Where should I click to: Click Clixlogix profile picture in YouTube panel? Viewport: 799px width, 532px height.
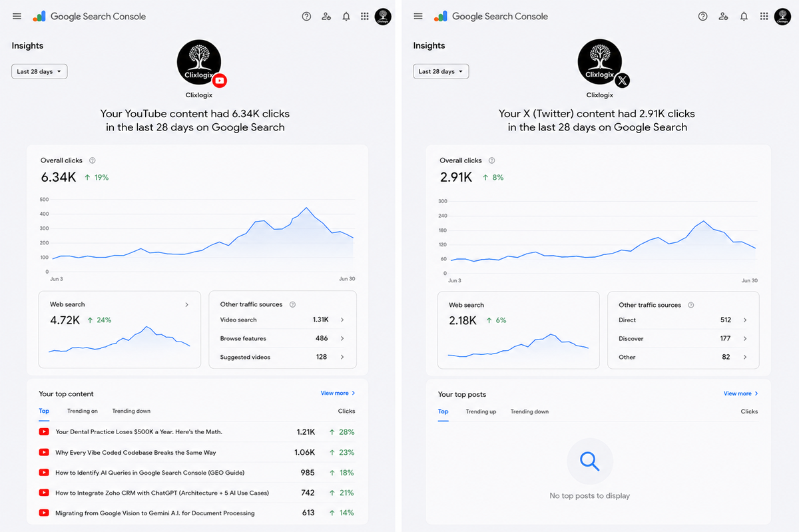pyautogui.click(x=199, y=62)
